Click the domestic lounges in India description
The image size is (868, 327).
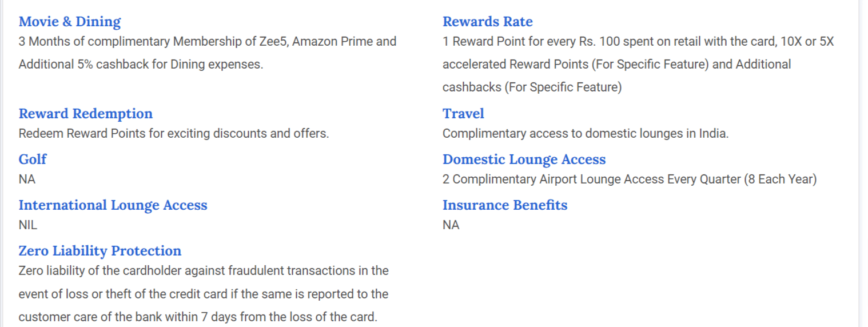[x=586, y=134]
